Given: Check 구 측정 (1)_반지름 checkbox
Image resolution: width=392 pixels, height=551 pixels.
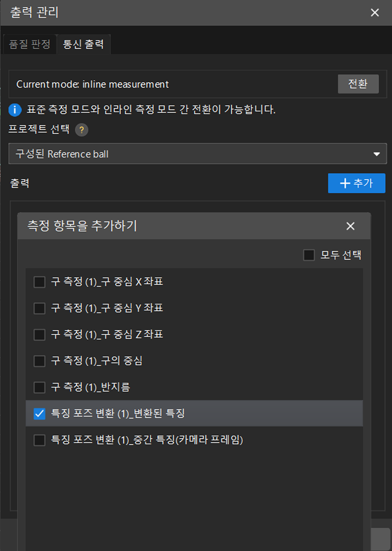Looking at the screenshot, I should [39, 387].
